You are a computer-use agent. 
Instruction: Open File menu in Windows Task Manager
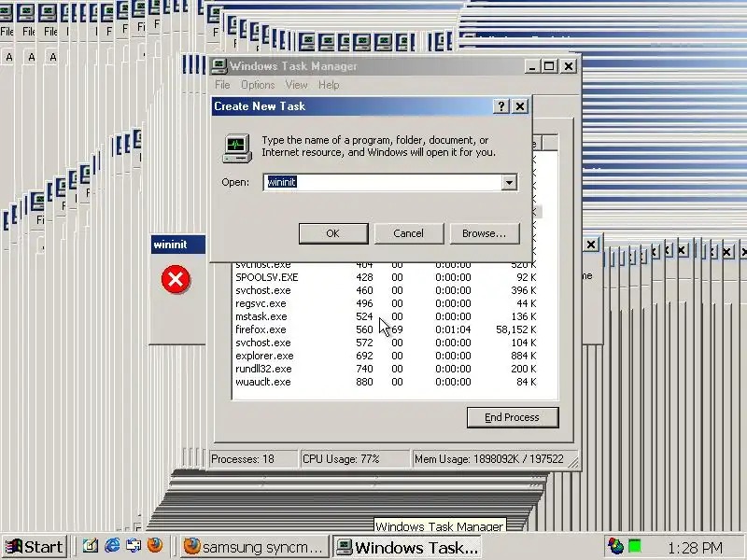coord(222,85)
